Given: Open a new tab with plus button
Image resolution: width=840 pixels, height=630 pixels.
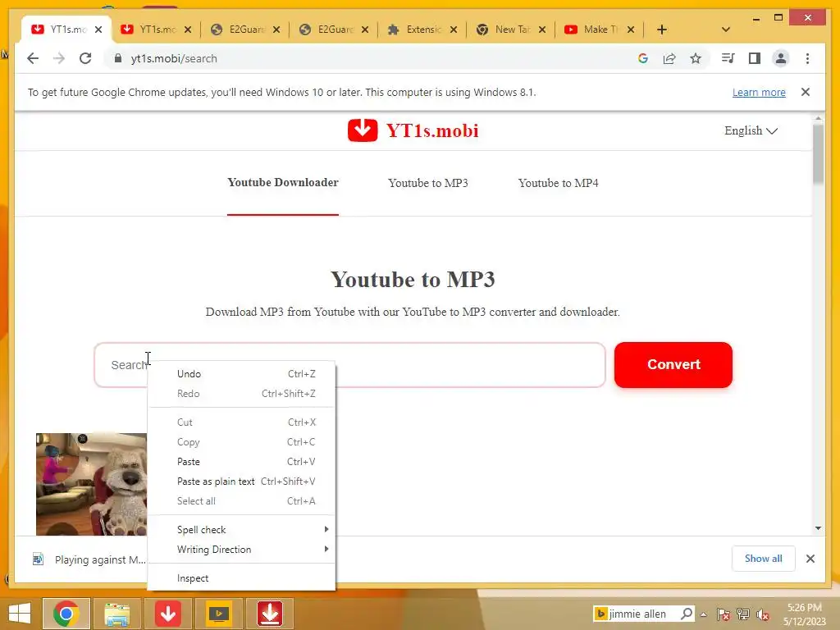Looking at the screenshot, I should tap(662, 30).
